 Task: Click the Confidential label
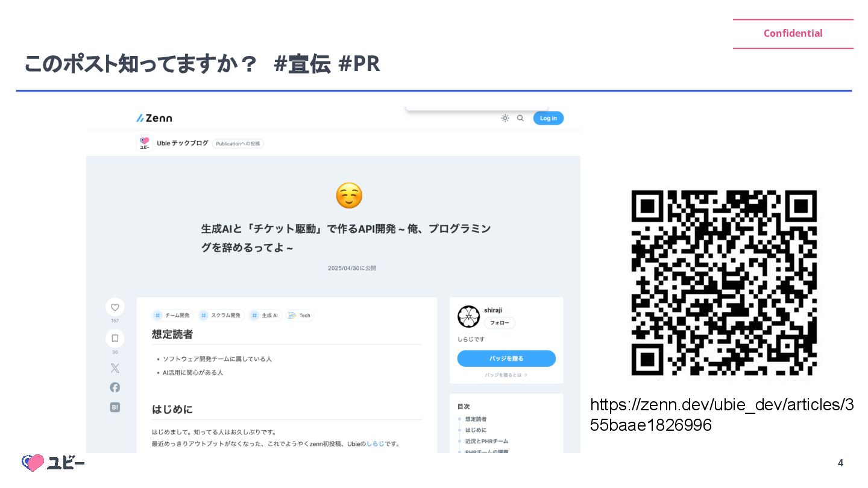pos(793,33)
